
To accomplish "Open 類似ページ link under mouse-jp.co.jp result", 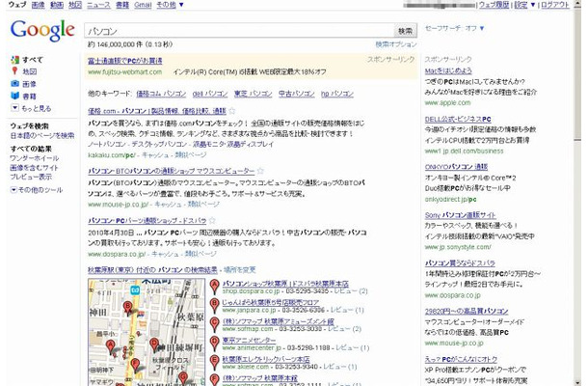I will pyautogui.click(x=203, y=205).
